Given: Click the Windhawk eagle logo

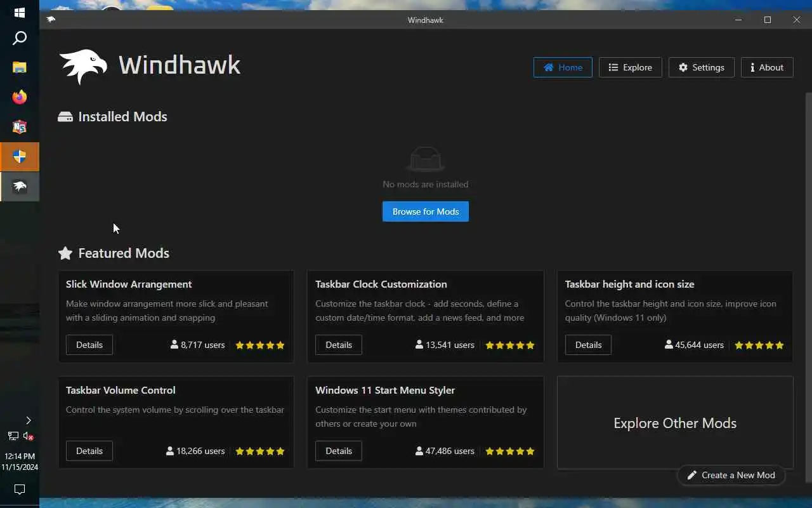Looking at the screenshot, I should coord(82,66).
